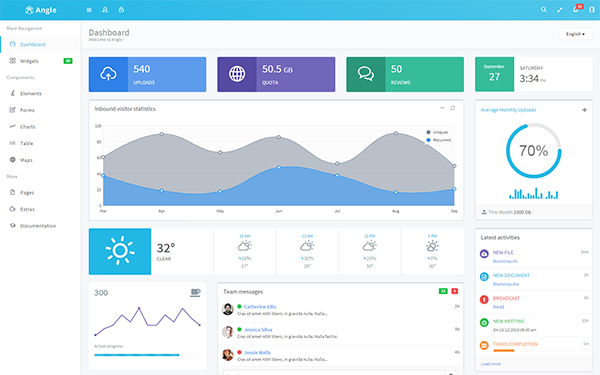Click the 11 AM forecast weather icon
The width and height of the screenshot is (600, 375).
pyautogui.click(x=307, y=246)
